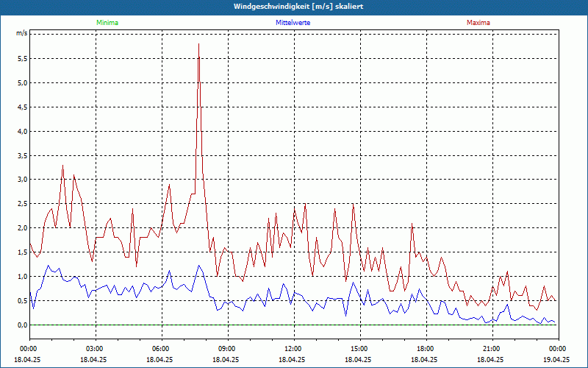Click the 3,5 y-axis value

tap(23, 156)
